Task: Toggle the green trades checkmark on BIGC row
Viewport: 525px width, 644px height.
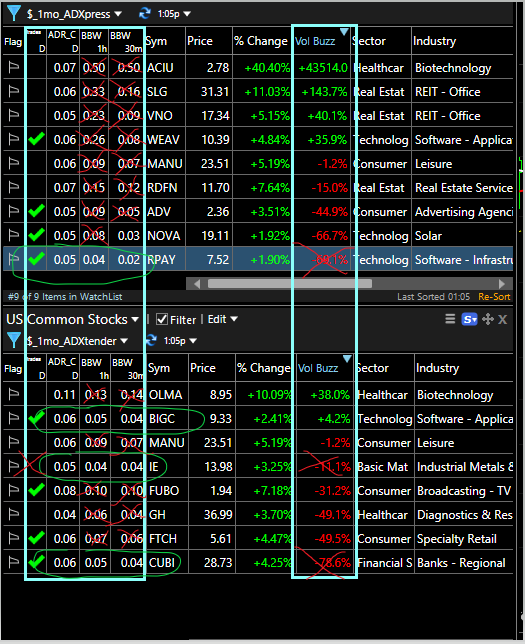Action: click(x=36, y=418)
